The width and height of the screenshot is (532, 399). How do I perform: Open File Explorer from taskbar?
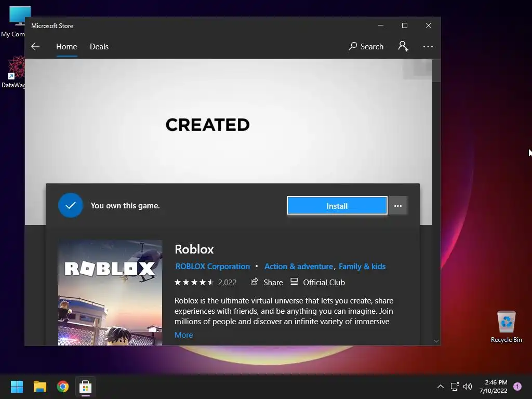[39, 387]
